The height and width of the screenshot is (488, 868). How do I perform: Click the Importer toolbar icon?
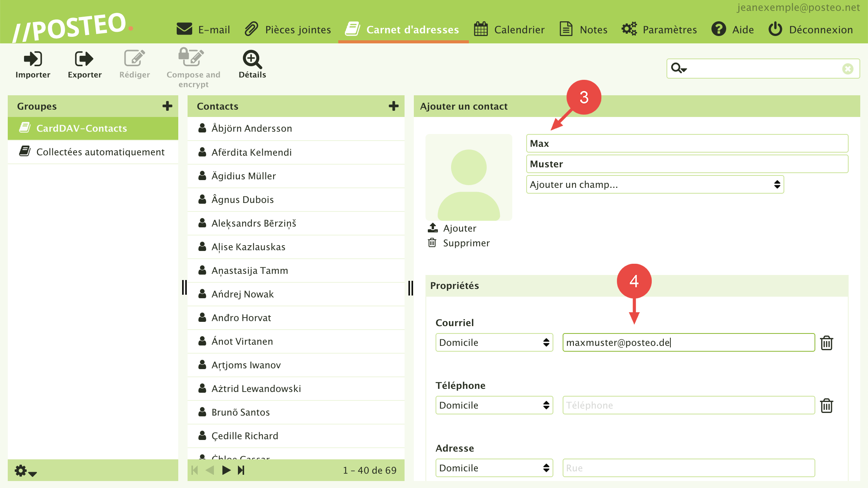point(33,59)
